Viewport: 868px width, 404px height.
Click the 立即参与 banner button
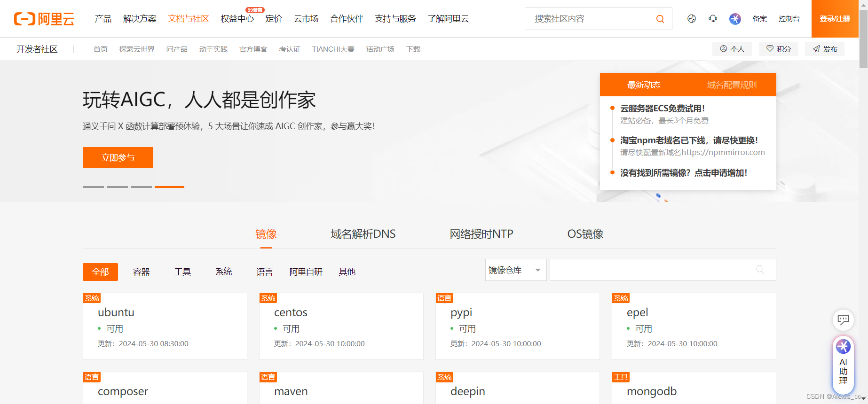pyautogui.click(x=118, y=157)
